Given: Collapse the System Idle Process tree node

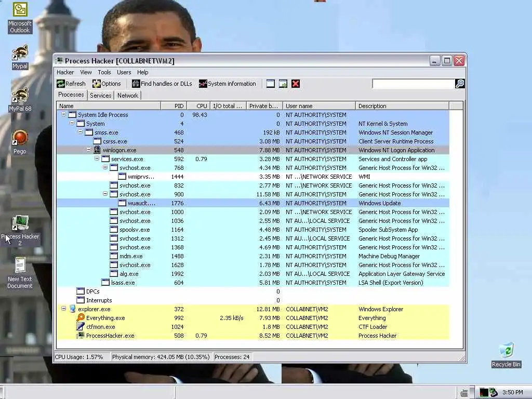Looking at the screenshot, I should [63, 114].
